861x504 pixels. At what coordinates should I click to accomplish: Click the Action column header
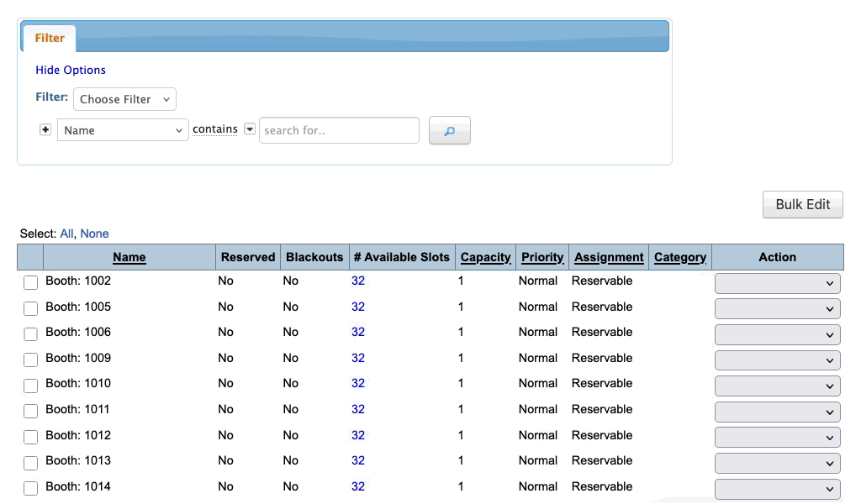(777, 257)
